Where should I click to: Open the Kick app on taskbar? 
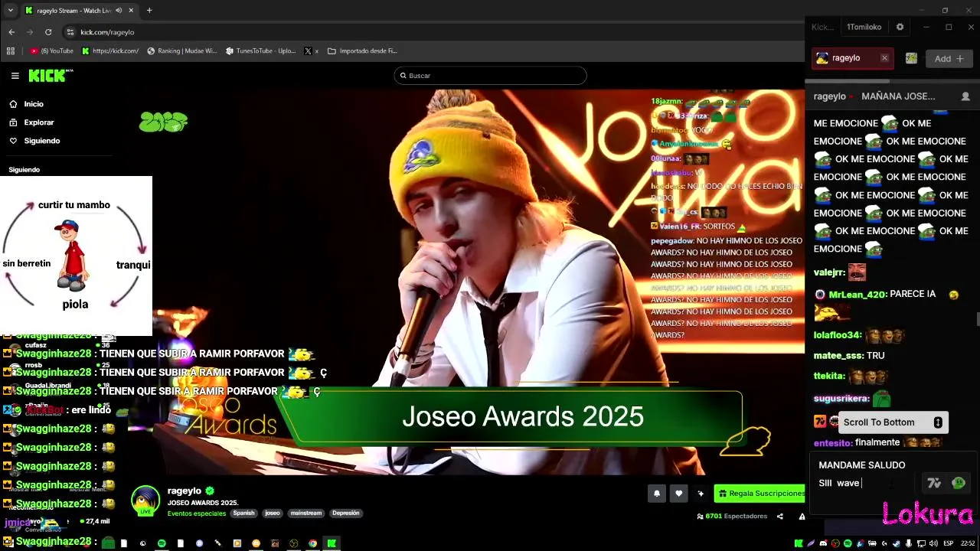pyautogui.click(x=332, y=543)
